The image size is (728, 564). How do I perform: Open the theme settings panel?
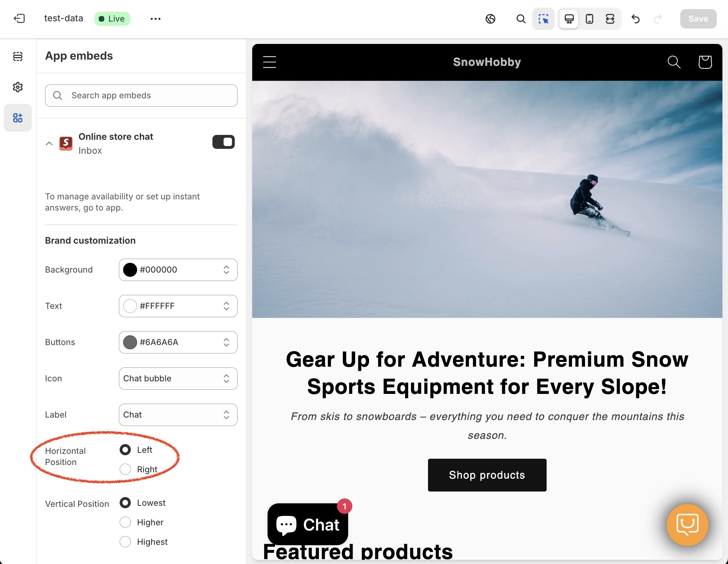pyautogui.click(x=18, y=87)
